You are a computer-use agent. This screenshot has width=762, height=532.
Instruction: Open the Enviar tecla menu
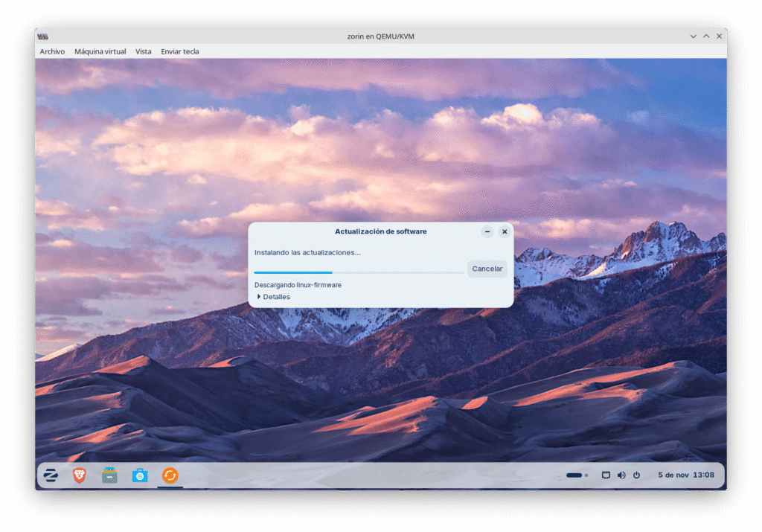[180, 51]
